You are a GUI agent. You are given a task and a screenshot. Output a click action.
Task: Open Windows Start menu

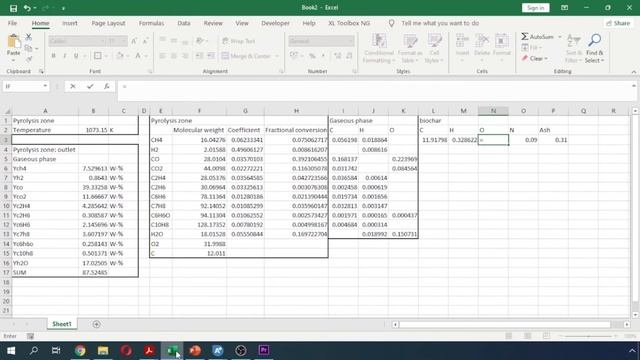(x=11, y=350)
